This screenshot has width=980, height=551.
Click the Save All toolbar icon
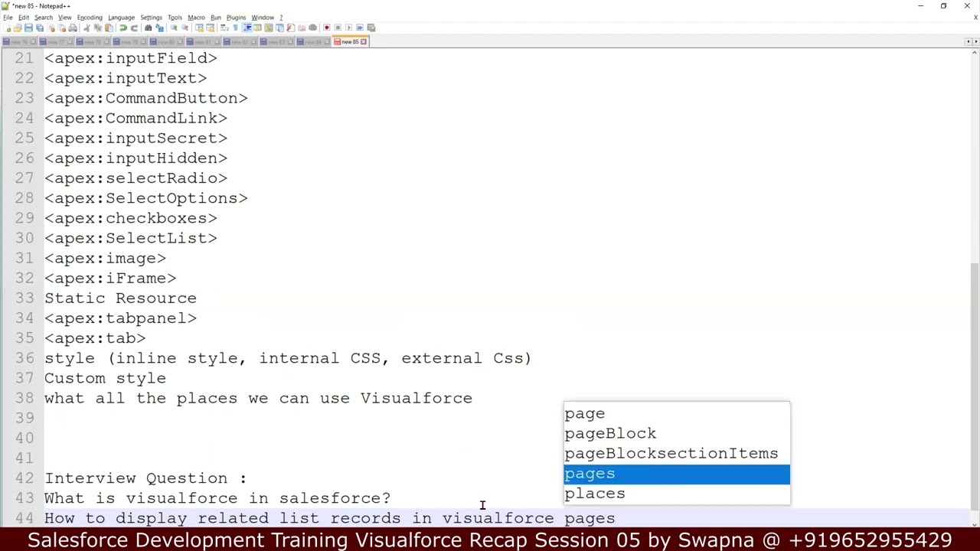(x=40, y=28)
